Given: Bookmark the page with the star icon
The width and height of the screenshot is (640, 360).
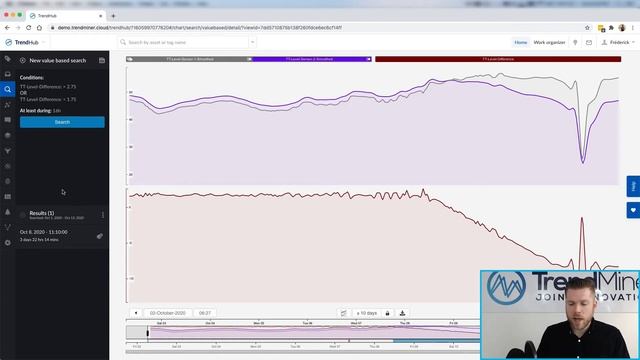Looking at the screenshot, I should tap(587, 28).
